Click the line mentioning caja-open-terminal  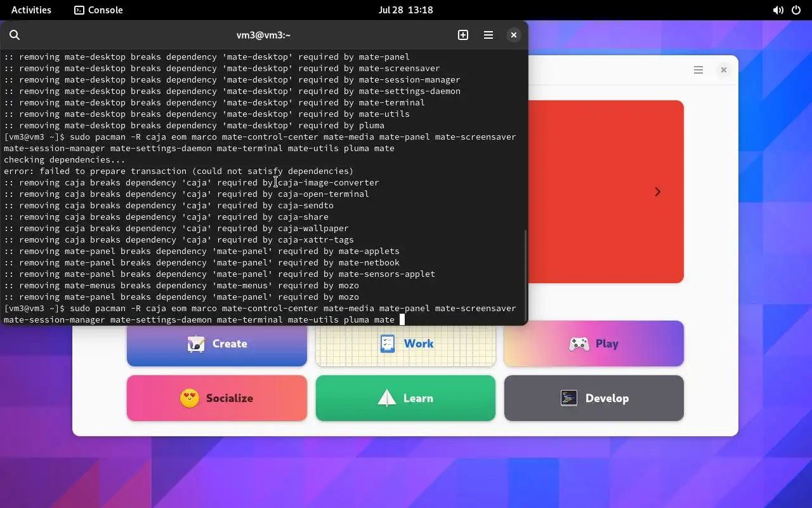(187, 194)
